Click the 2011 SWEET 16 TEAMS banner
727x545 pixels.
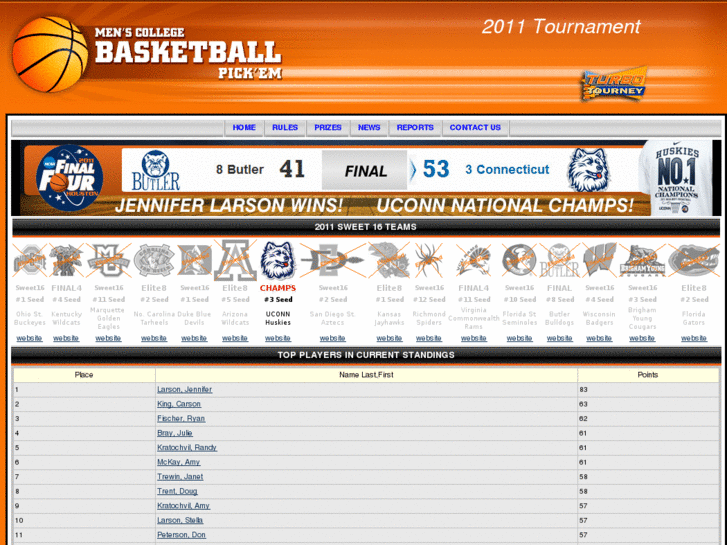[366, 227]
